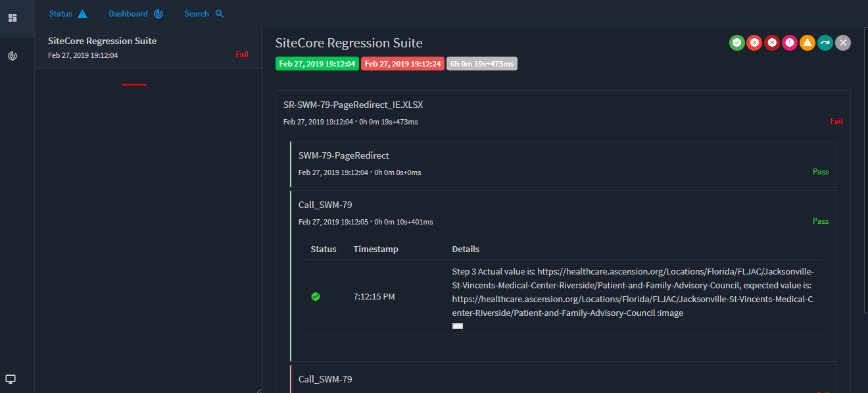
Task: Filter by warning status orange triangle
Action: pyautogui.click(x=808, y=43)
